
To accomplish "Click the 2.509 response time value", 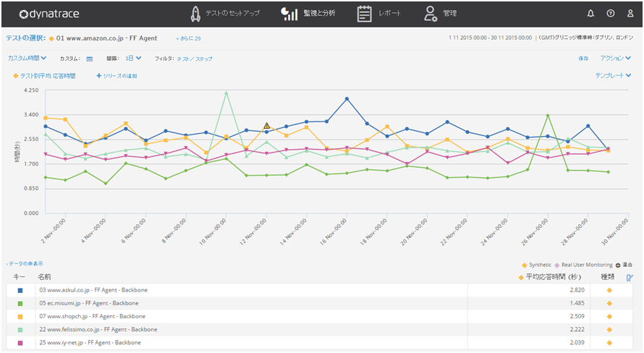I will point(577,316).
